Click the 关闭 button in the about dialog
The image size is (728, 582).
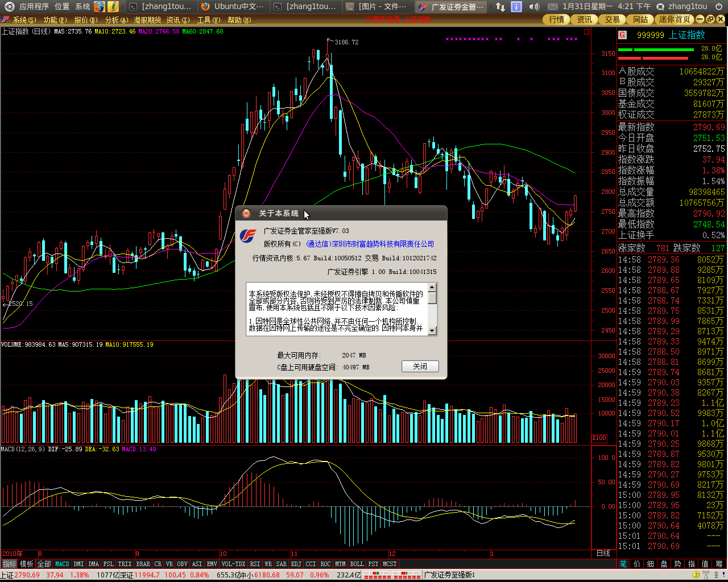(x=420, y=366)
